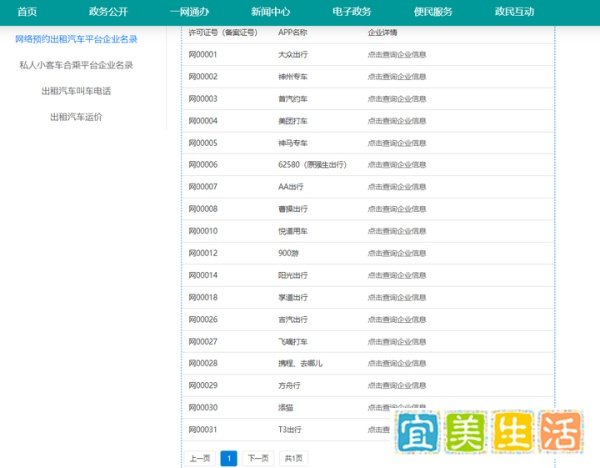This screenshot has width=600, height=468.
Task: Go to previous page with 上一页
Action: click(200, 458)
